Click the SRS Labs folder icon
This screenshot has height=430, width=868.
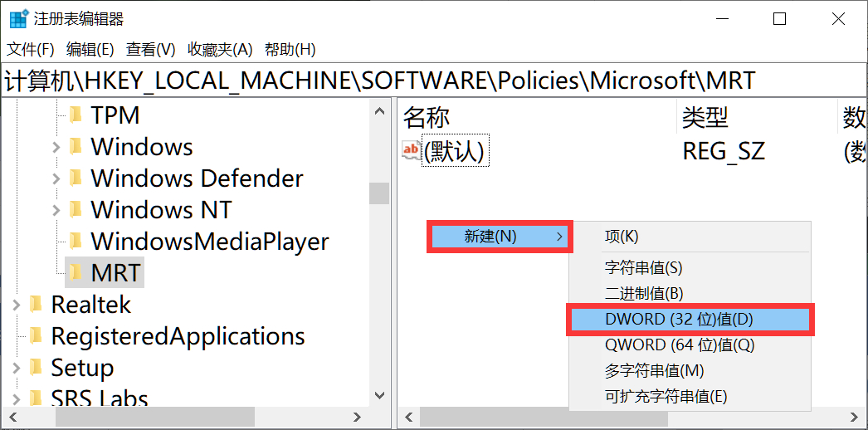pos(36,398)
